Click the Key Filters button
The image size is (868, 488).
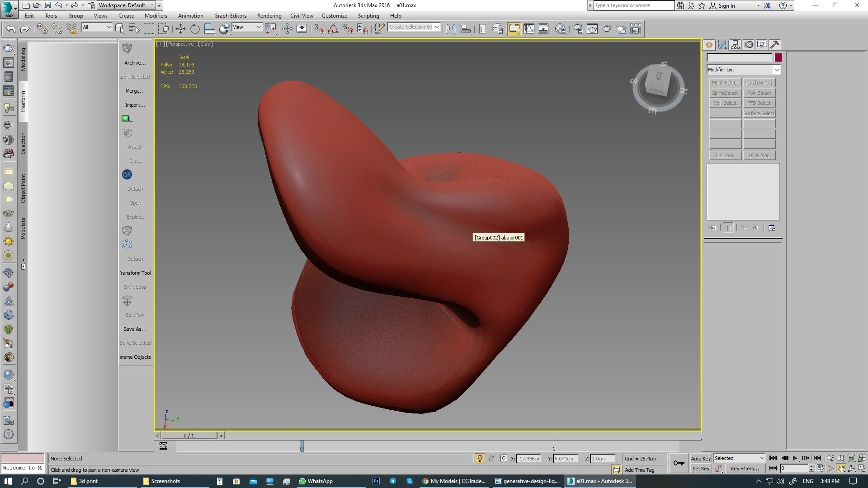click(745, 469)
